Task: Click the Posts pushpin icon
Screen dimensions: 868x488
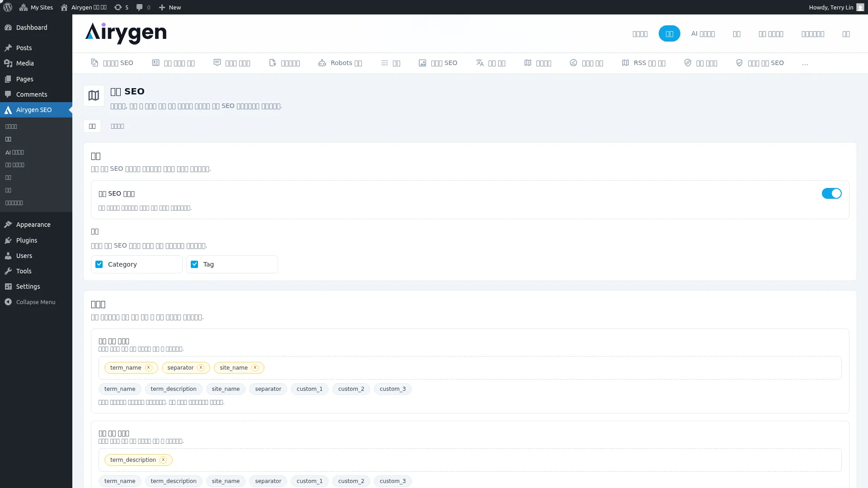Action: click(x=8, y=48)
